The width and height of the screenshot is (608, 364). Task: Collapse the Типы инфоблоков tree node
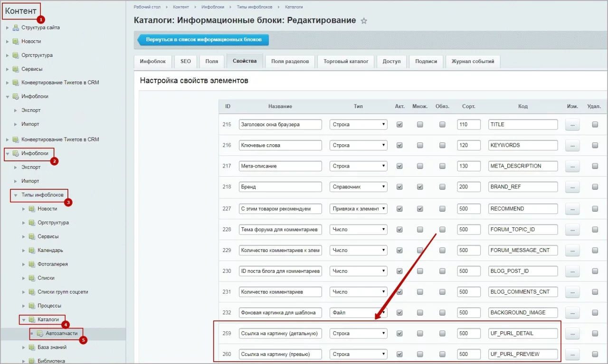coord(16,195)
